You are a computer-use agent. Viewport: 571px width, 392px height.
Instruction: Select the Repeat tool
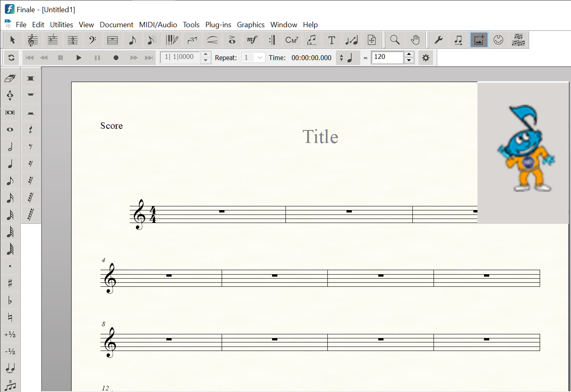pyautogui.click(x=272, y=40)
